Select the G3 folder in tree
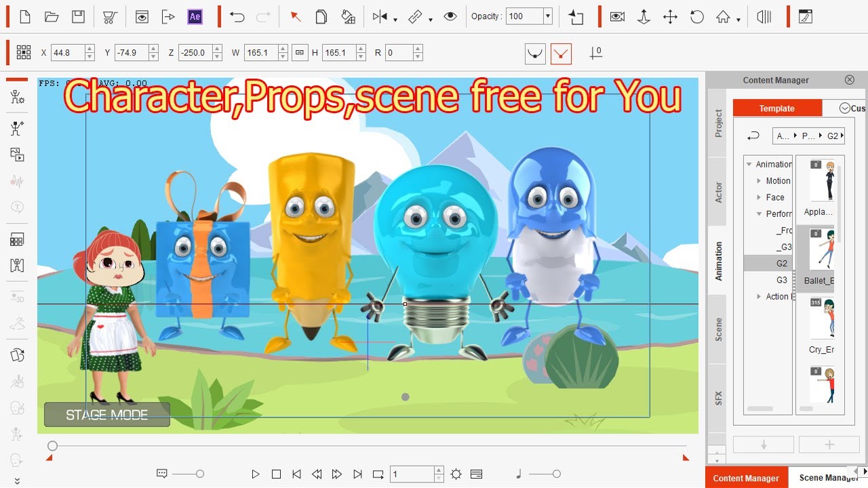 [x=782, y=280]
